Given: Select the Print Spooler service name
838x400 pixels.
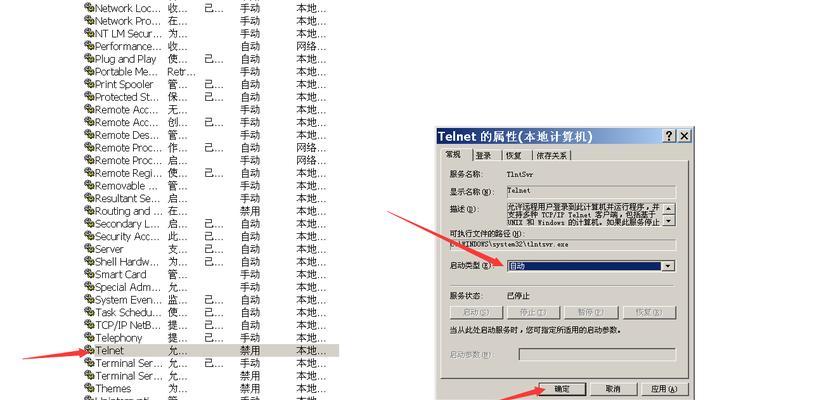Looking at the screenshot, I should (124, 84).
